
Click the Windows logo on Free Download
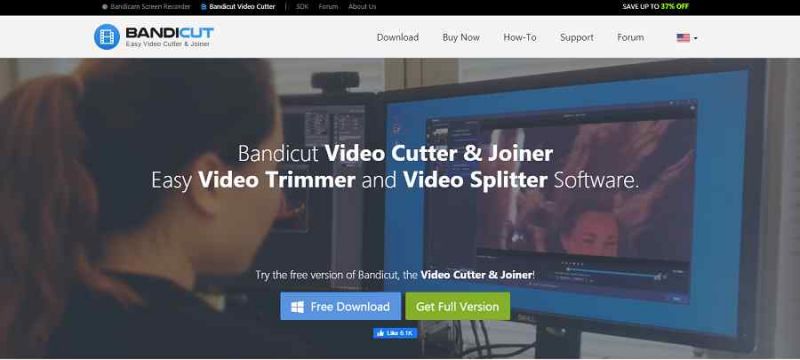[x=297, y=306]
